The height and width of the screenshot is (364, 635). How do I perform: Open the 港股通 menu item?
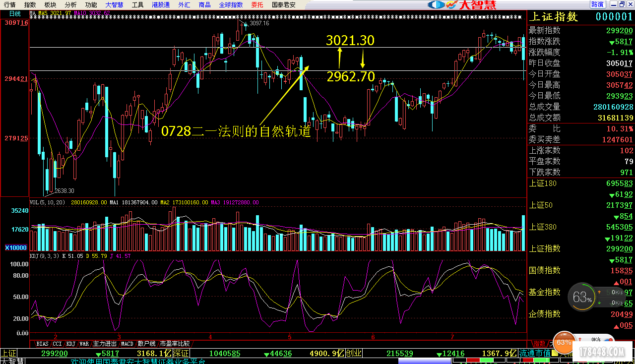click(x=161, y=4)
